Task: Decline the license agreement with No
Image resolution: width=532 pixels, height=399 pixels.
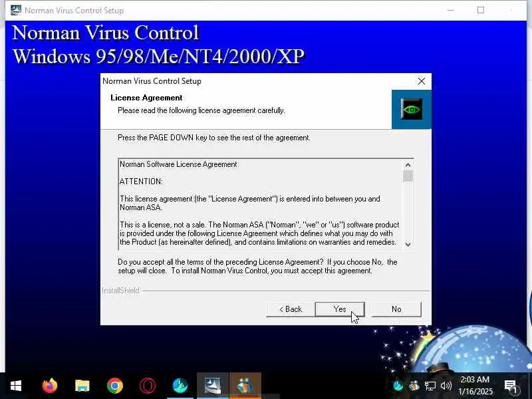Action: (396, 309)
